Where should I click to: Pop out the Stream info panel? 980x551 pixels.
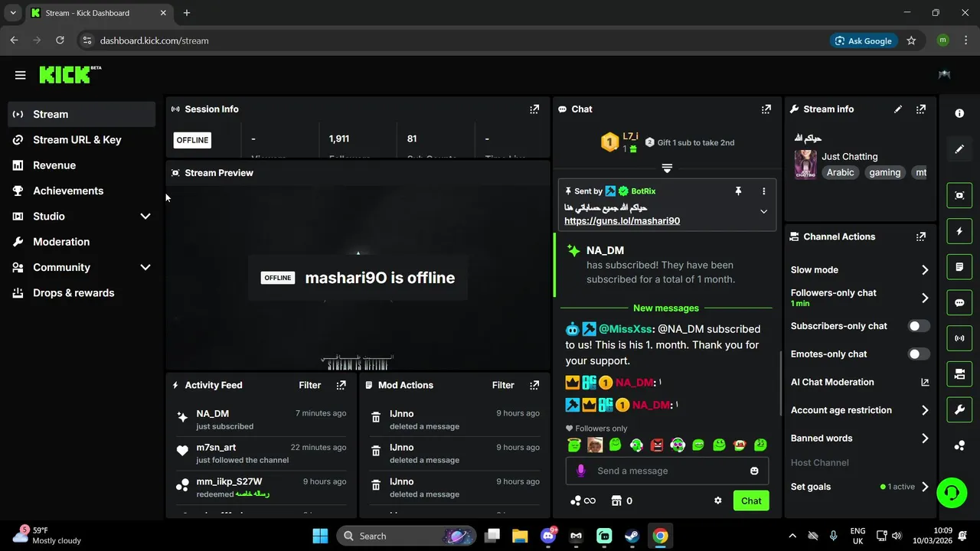coord(921,109)
